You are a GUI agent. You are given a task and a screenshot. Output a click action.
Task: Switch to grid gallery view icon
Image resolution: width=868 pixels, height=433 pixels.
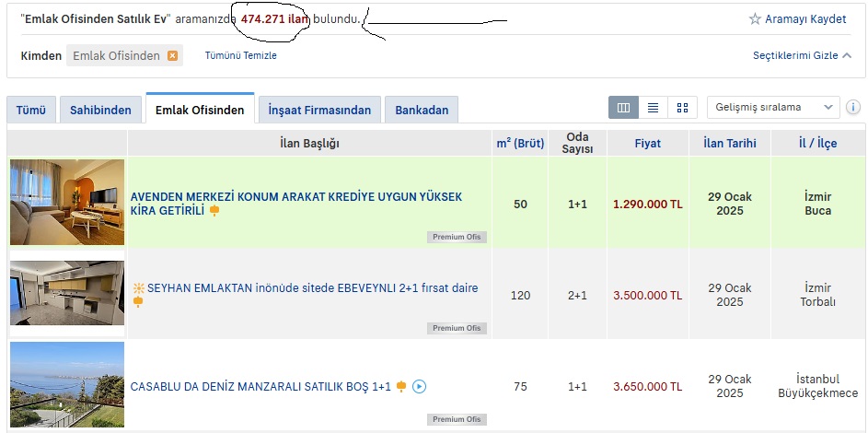tap(682, 108)
